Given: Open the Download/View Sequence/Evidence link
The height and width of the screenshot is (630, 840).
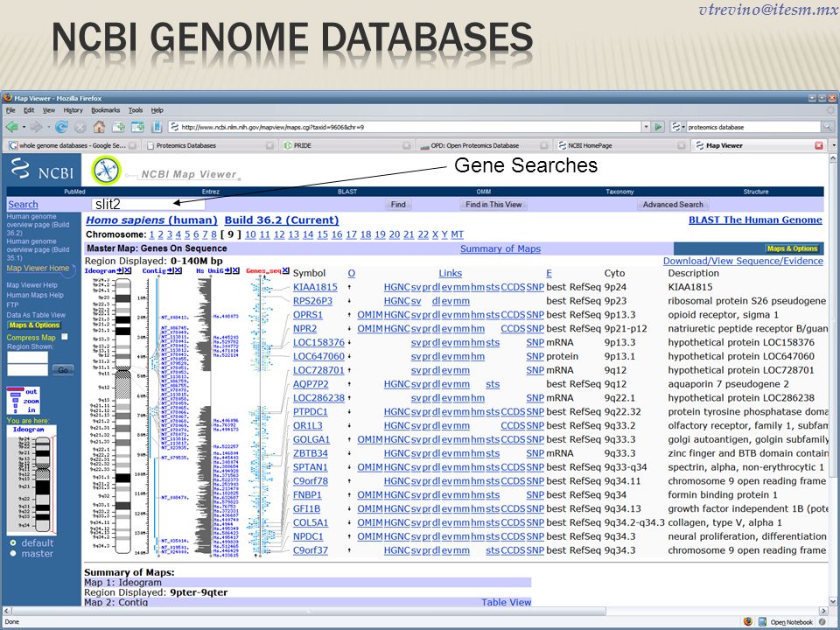Looking at the screenshot, I should click(x=743, y=261).
